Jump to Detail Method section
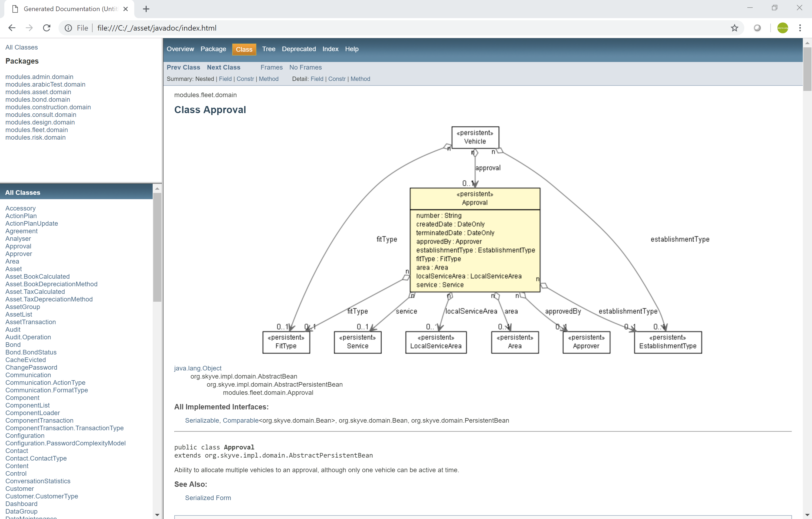The image size is (812, 519). coord(360,79)
